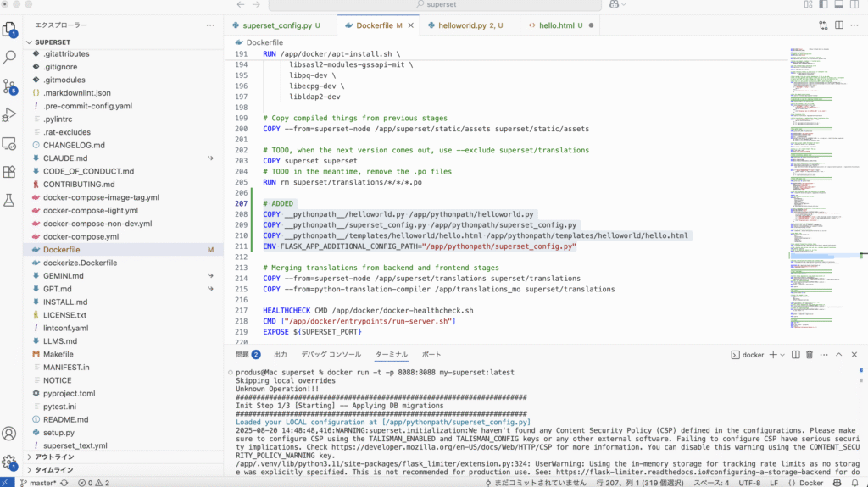Viewport: 868px width, 487px height.
Task: Click the Manage gear icon
Action: tap(10, 462)
